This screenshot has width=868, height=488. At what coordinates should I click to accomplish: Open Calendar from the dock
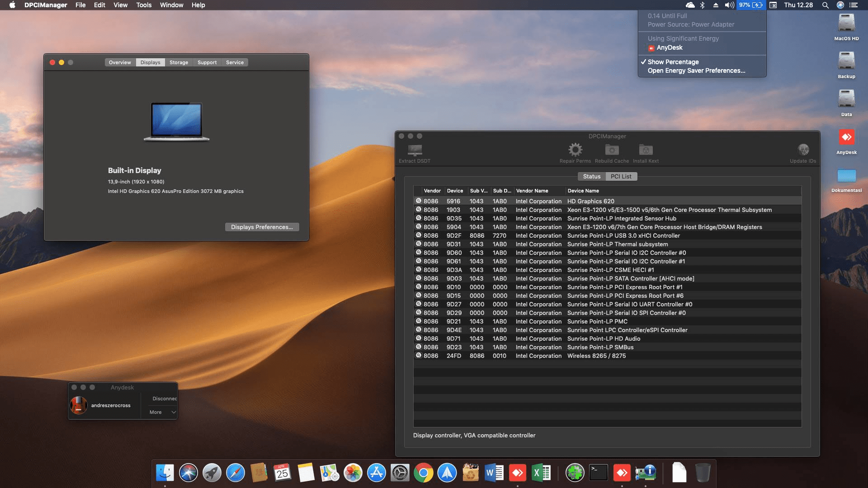(283, 473)
